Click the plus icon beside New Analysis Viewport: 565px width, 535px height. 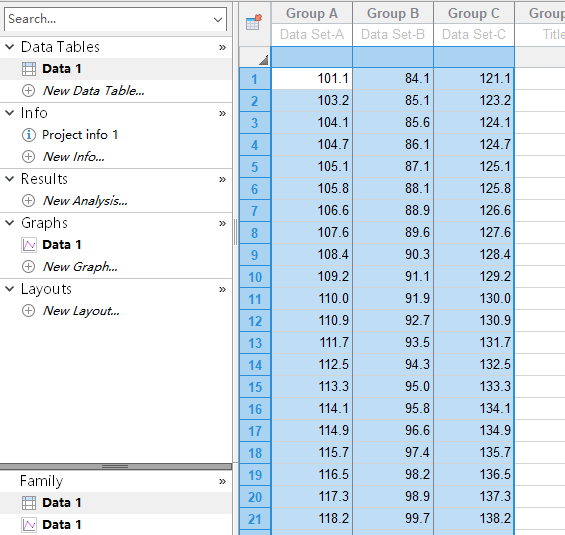(28, 201)
